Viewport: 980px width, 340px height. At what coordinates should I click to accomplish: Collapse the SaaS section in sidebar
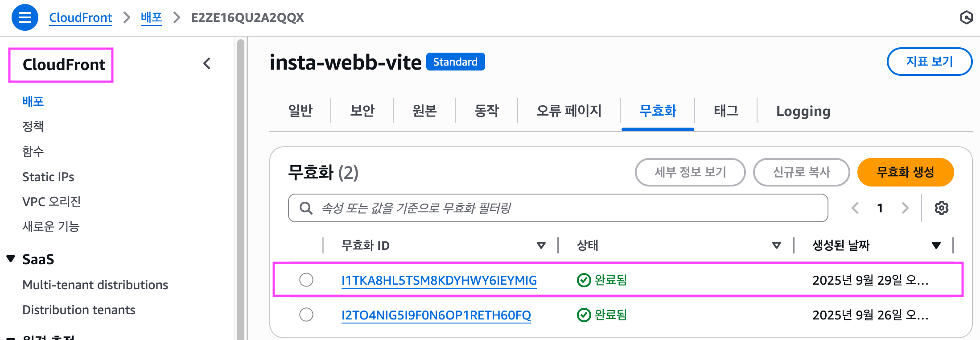[11, 259]
